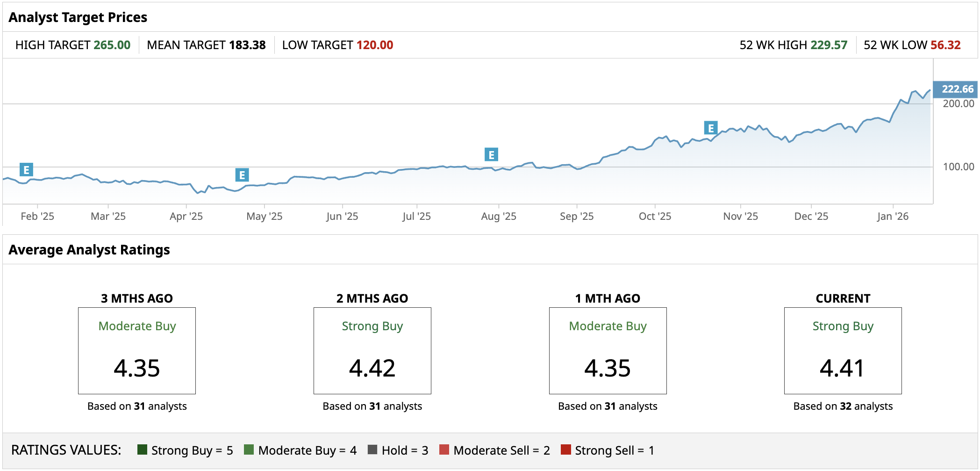The width and height of the screenshot is (980, 471).
Task: Click the low target value 120.00
Action: (x=375, y=45)
